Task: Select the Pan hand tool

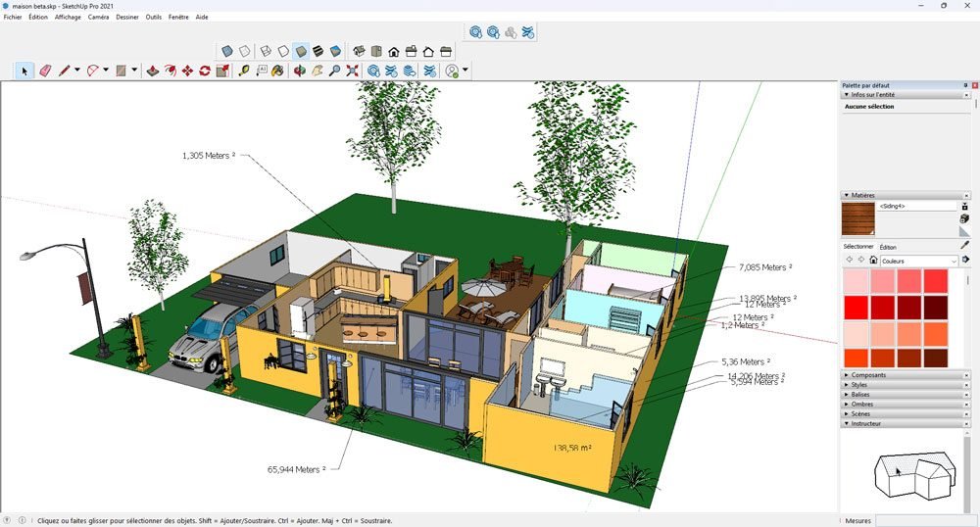Action: pos(318,72)
